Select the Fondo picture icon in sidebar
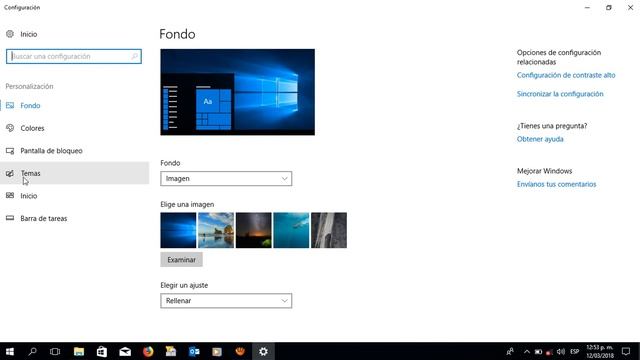Image resolution: width=640 pixels, height=360 pixels. [10, 106]
